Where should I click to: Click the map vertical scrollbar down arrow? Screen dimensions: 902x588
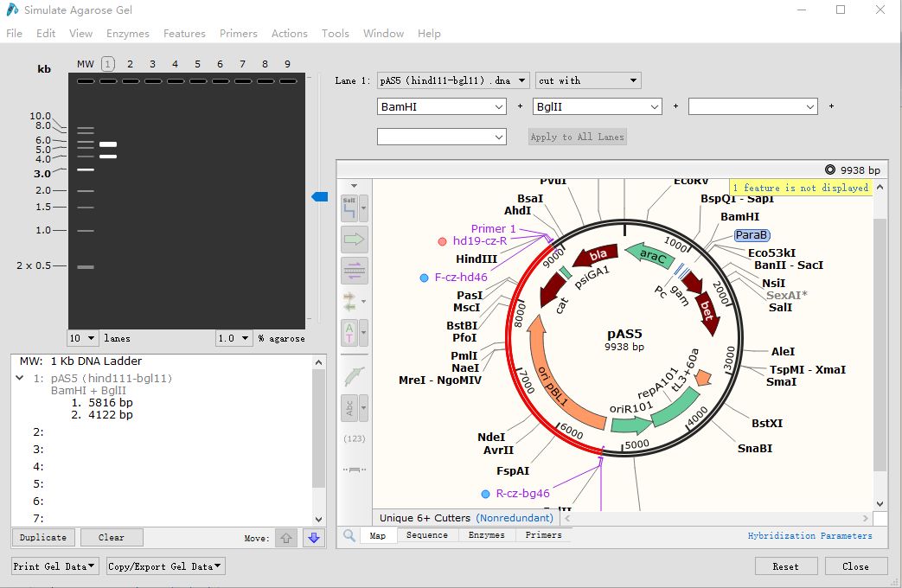point(880,503)
